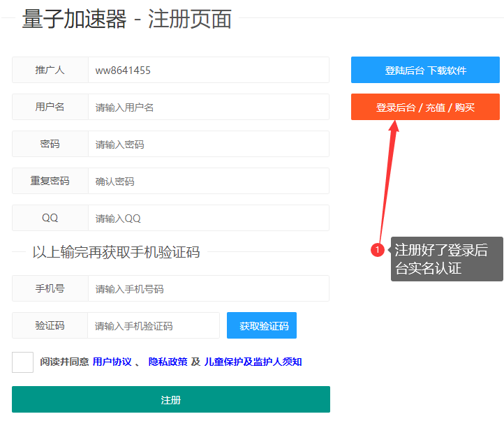The width and height of the screenshot is (504, 421).
Task: Click the 以上输完再获取手机验证码 heading
Action: [x=116, y=252]
